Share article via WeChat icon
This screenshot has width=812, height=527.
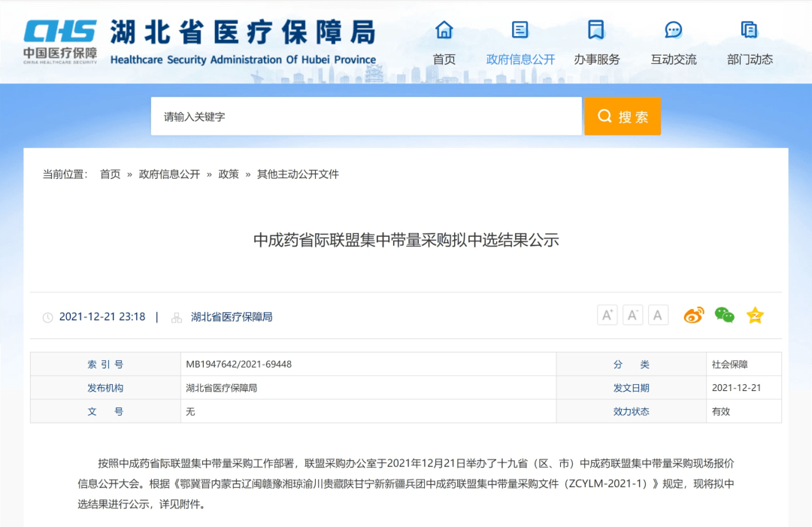coord(725,315)
